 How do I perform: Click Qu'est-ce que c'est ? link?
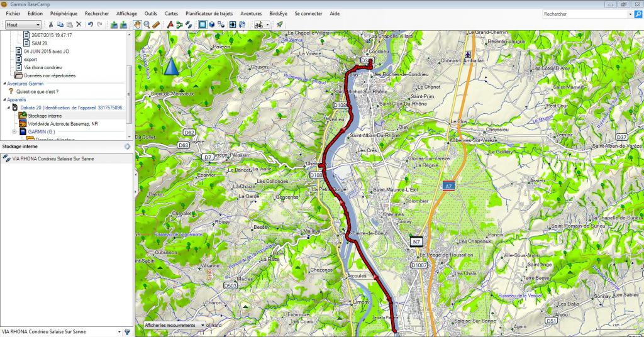pyautogui.click(x=37, y=92)
